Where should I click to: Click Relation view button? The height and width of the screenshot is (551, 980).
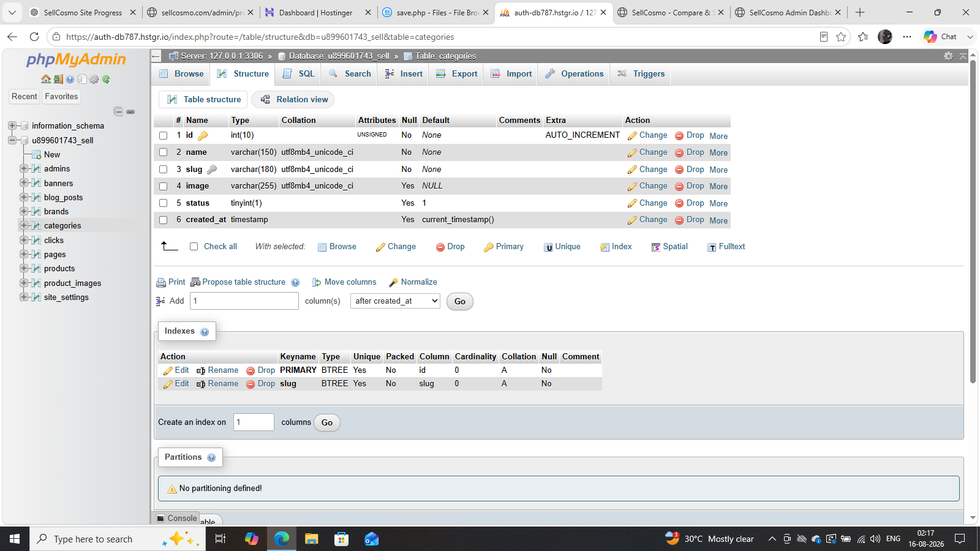[295, 99]
